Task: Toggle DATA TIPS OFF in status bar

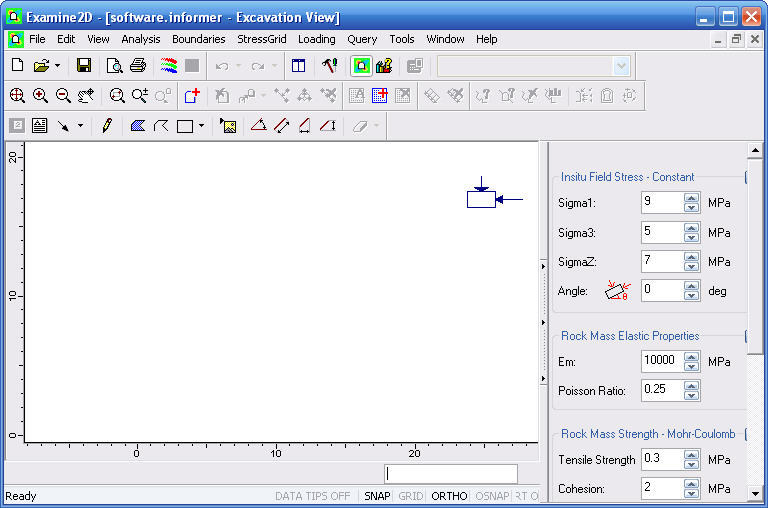Action: [x=312, y=496]
